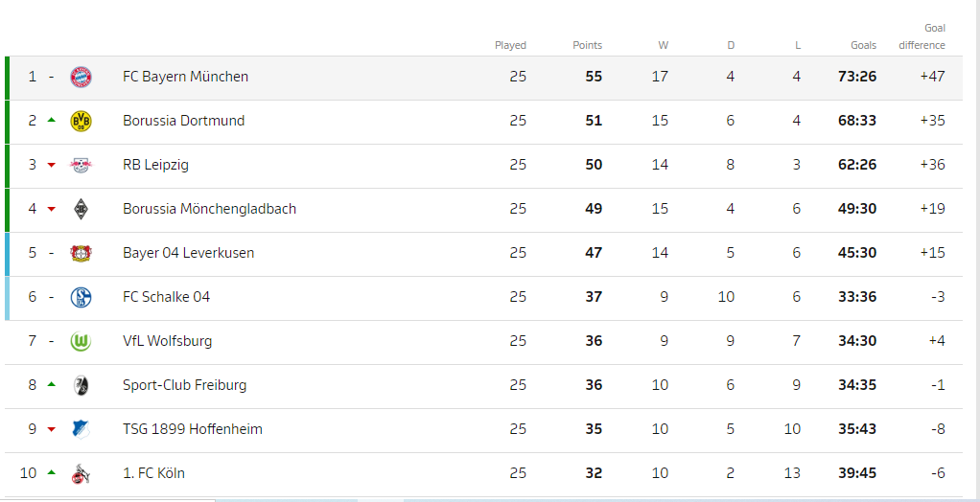Viewport: 980px width, 502px height.
Task: Click the red down arrow beside Hoffenheim
Action: click(x=52, y=430)
